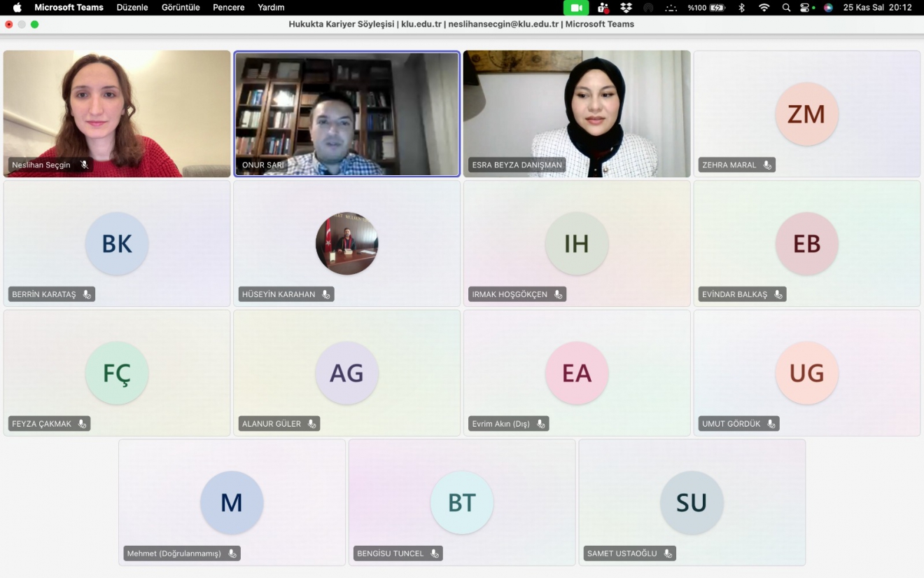Open the Apple menu
This screenshot has height=578, width=924.
[x=17, y=8]
